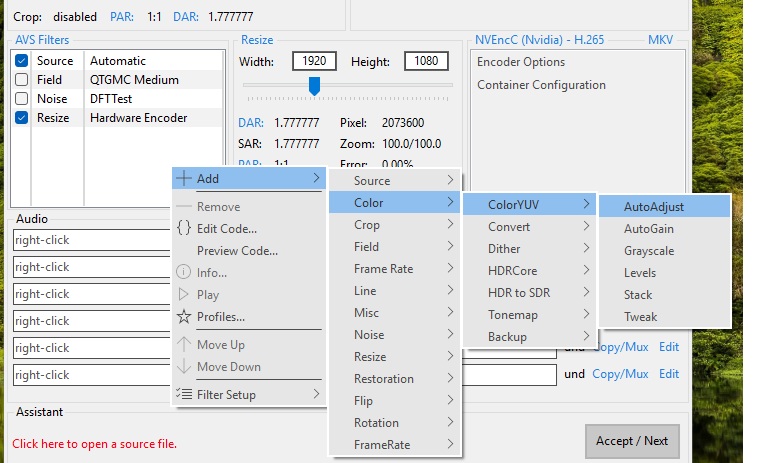Image resolution: width=775 pixels, height=463 pixels.
Task: Open the Rotation submenu
Action: point(395,422)
